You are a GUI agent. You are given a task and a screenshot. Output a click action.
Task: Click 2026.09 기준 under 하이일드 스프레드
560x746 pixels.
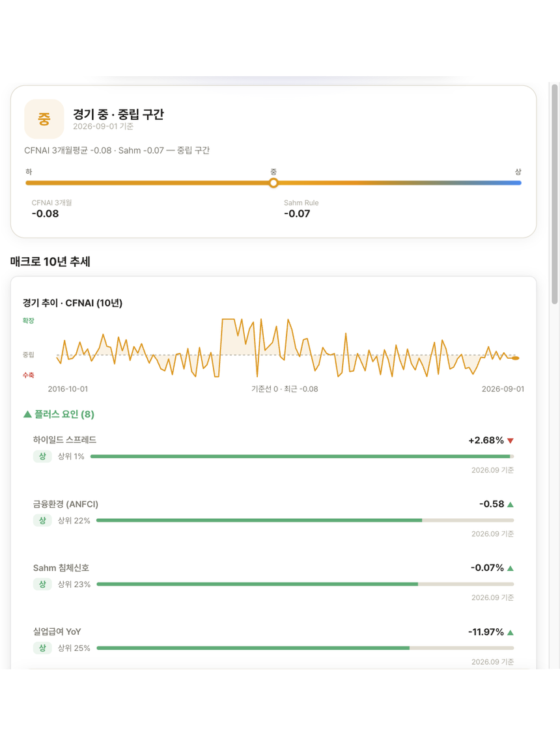(x=492, y=470)
